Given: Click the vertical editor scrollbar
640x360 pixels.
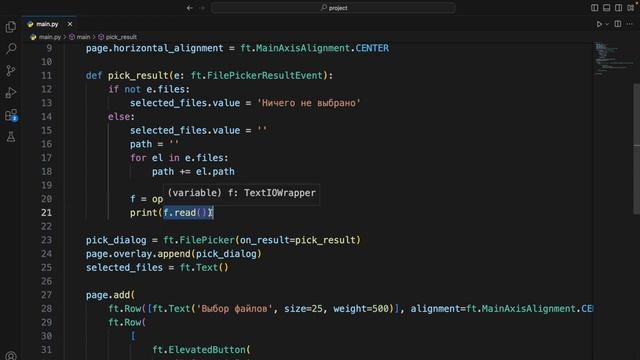Looking at the screenshot, I should 636,149.
